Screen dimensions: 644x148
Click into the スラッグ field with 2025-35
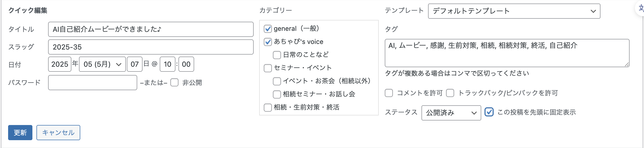click(x=151, y=47)
